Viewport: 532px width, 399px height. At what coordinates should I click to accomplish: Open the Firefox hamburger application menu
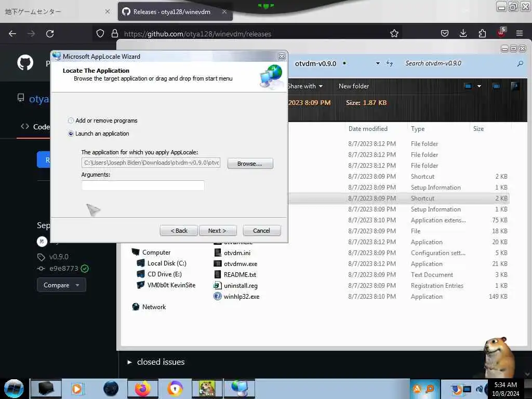coord(519,33)
